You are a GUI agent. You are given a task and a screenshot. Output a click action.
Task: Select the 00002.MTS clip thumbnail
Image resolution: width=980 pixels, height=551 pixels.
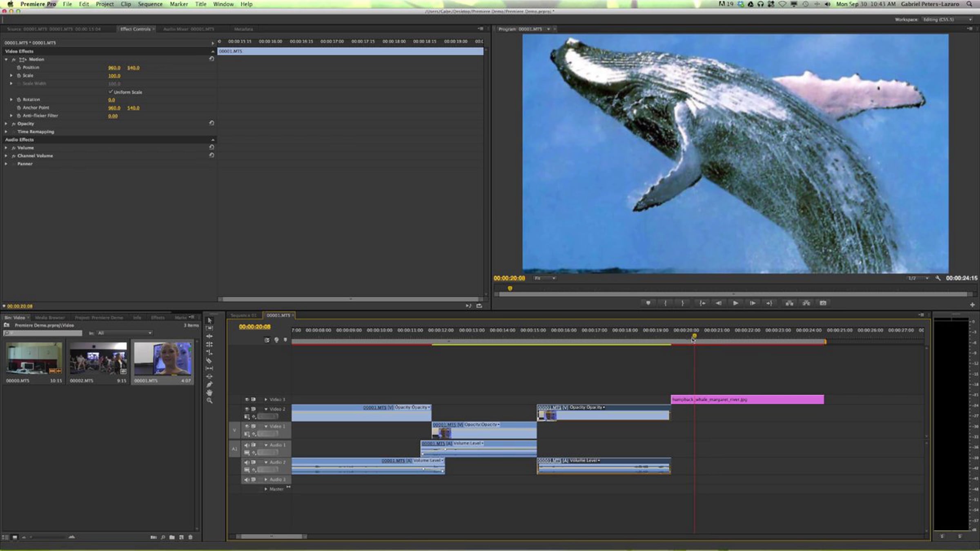[98, 359]
